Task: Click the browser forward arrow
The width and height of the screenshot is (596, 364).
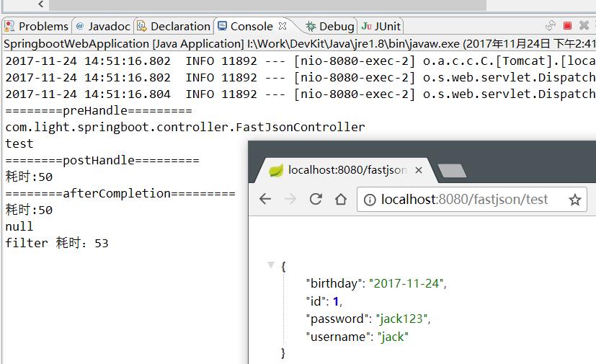Action: 290,198
